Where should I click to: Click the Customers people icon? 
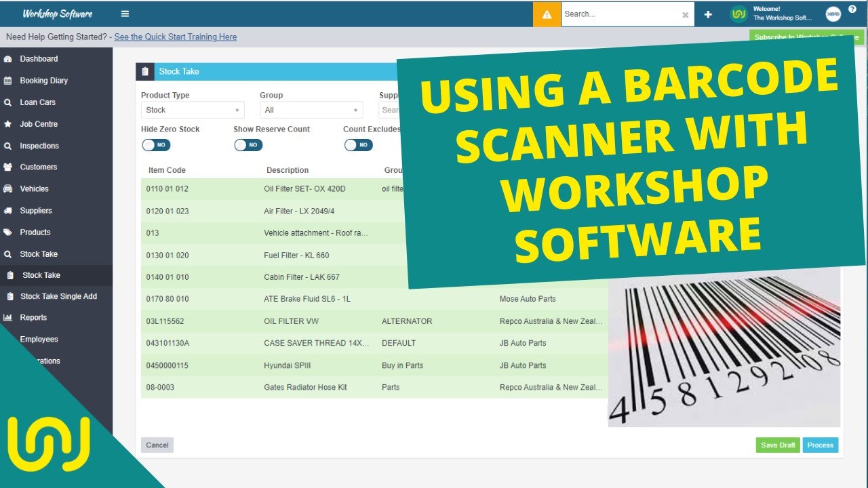click(8, 167)
